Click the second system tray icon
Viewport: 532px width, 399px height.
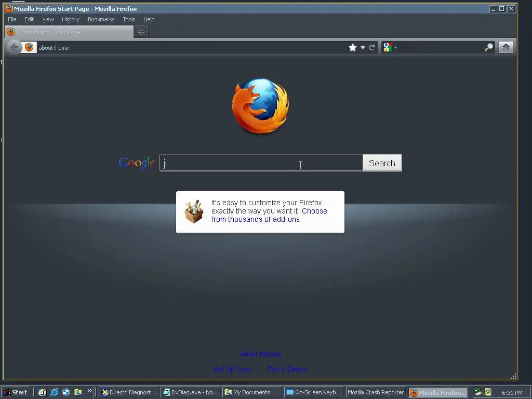tap(488, 392)
